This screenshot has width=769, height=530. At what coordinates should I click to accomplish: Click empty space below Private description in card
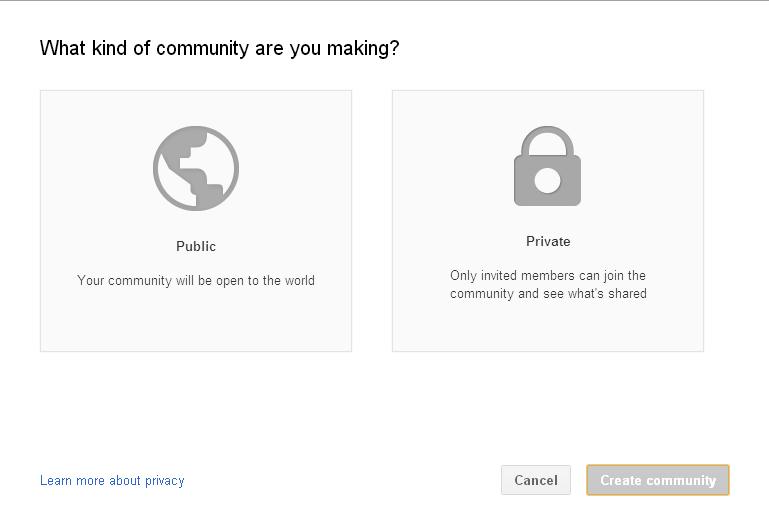pos(548,328)
